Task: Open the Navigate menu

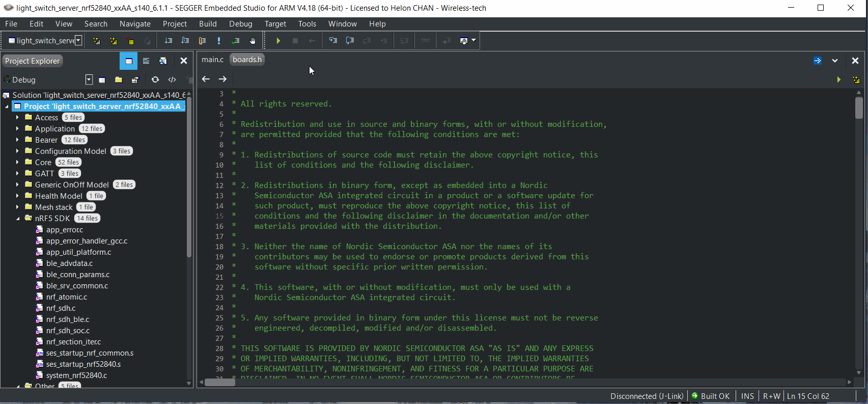Action: tap(135, 24)
